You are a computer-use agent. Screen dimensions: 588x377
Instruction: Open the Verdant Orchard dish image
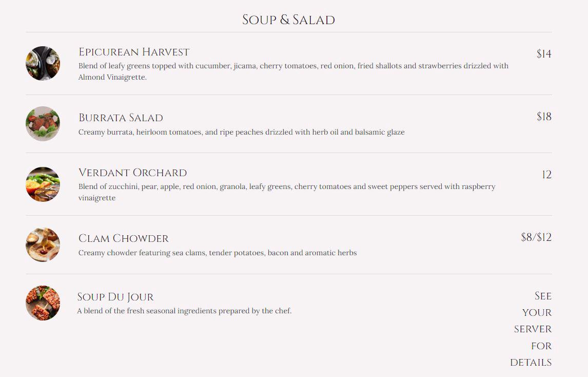(43, 184)
